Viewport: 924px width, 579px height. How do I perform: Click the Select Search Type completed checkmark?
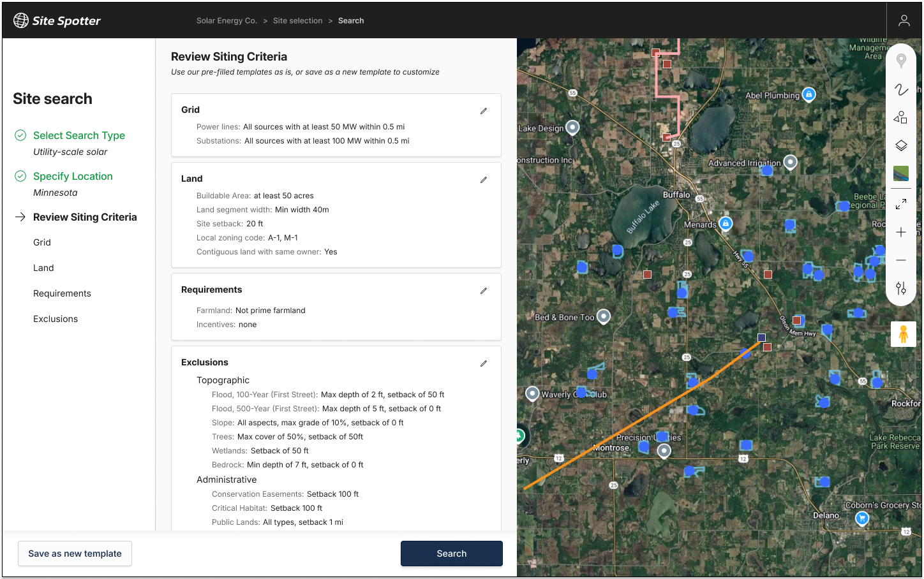pos(20,135)
